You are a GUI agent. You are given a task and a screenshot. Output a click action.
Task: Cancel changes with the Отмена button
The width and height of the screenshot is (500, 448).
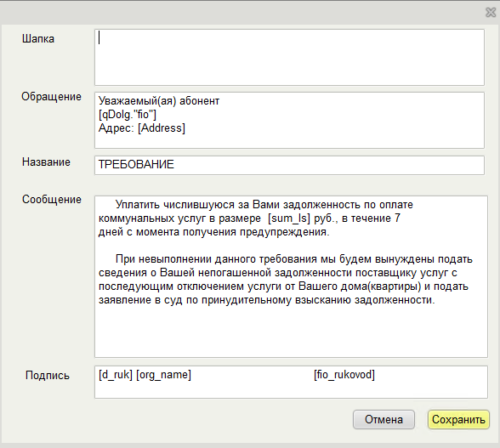pyautogui.click(x=384, y=420)
